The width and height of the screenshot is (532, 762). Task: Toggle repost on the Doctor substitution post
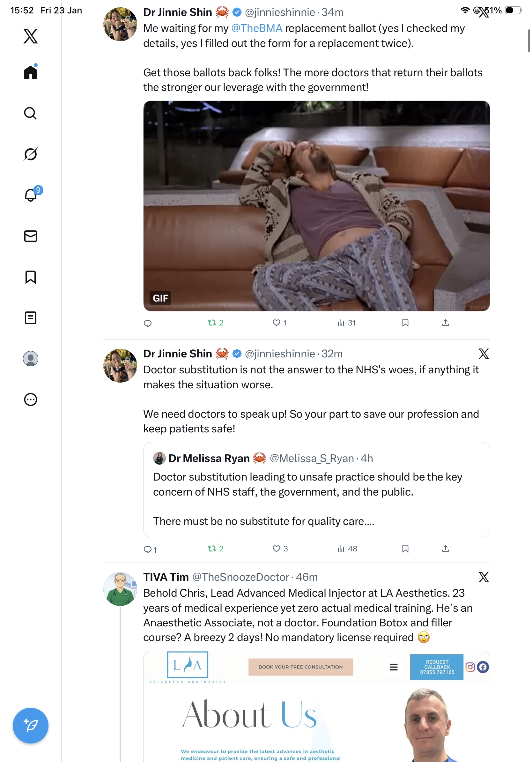(212, 549)
